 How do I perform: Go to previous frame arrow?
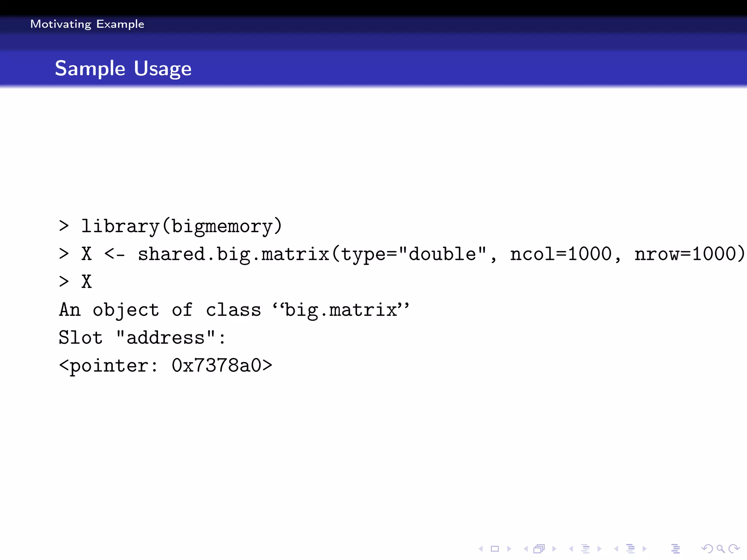click(x=526, y=549)
